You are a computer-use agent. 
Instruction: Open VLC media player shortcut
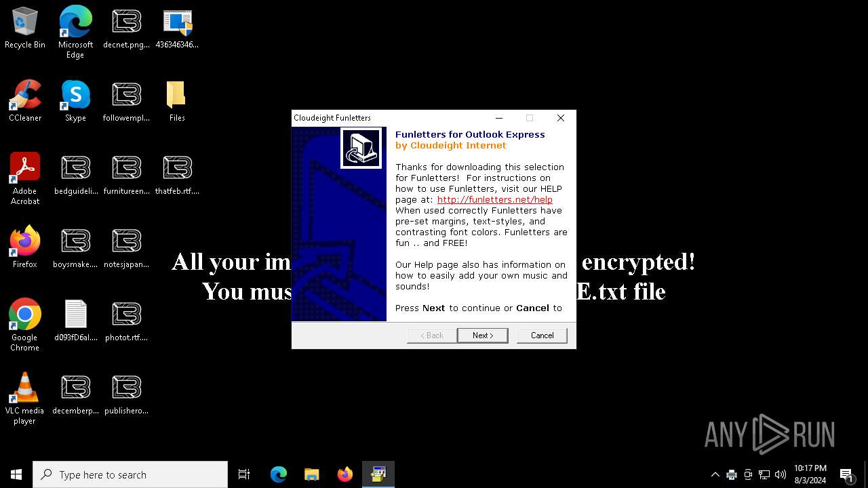click(25, 398)
